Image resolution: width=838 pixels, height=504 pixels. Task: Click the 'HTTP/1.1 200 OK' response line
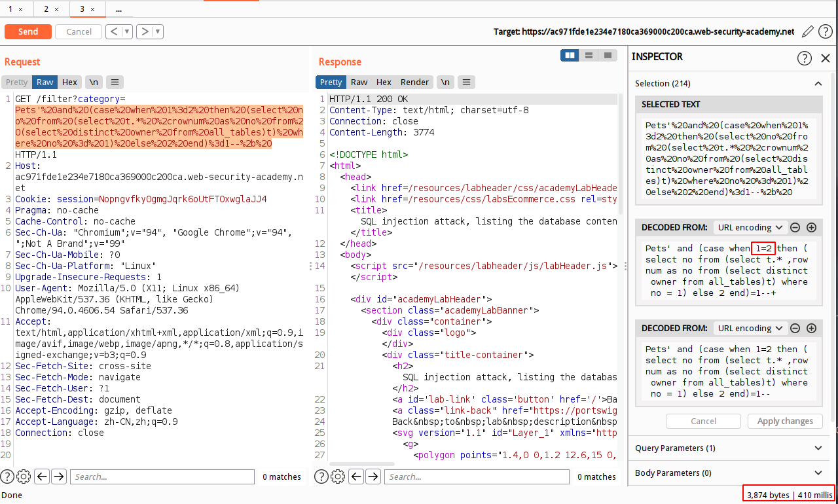coord(367,99)
